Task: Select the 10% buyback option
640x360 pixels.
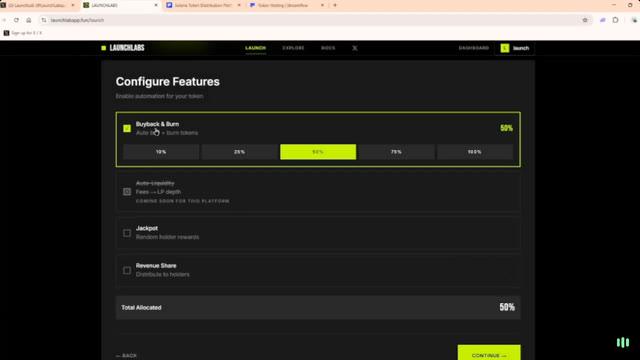Action: (x=161, y=152)
